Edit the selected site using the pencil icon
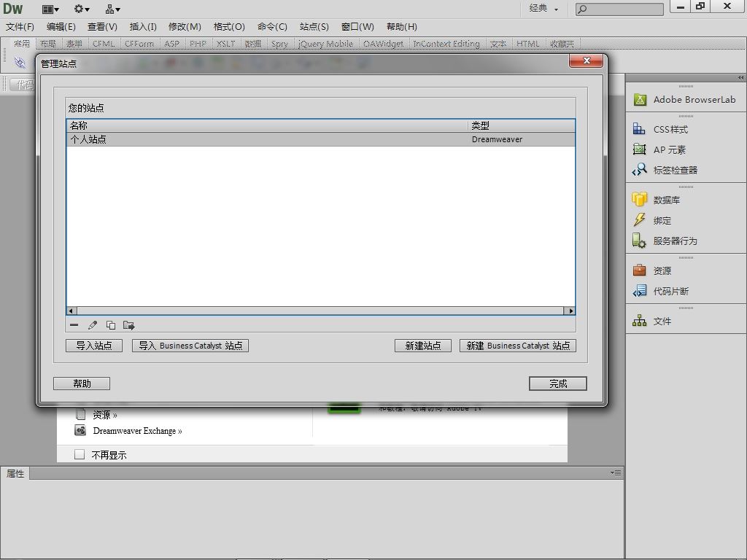 point(93,325)
